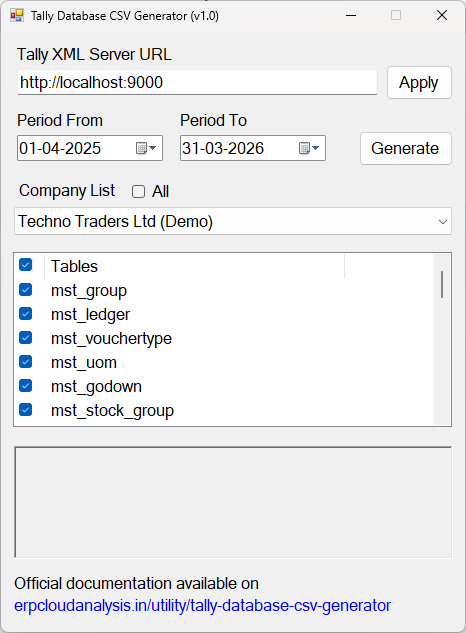Toggle the All companies checkbox
Screen dimensions: 466x633
(139, 191)
